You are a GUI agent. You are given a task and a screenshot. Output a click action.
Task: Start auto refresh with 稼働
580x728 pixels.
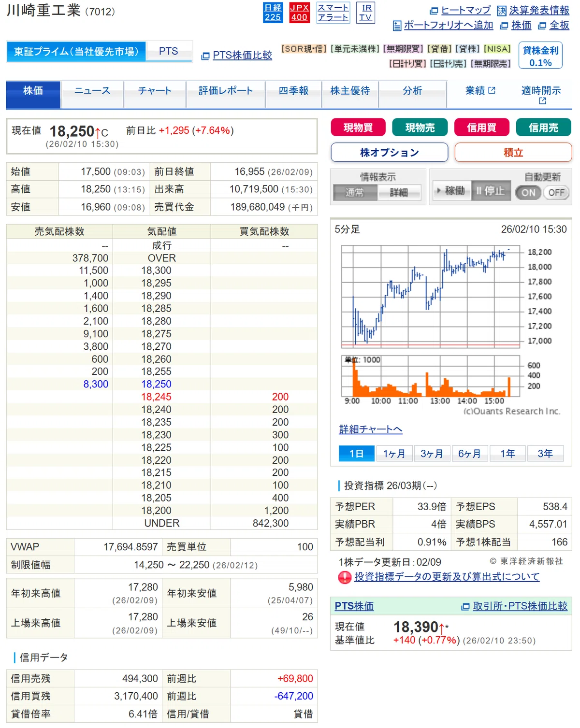451,191
